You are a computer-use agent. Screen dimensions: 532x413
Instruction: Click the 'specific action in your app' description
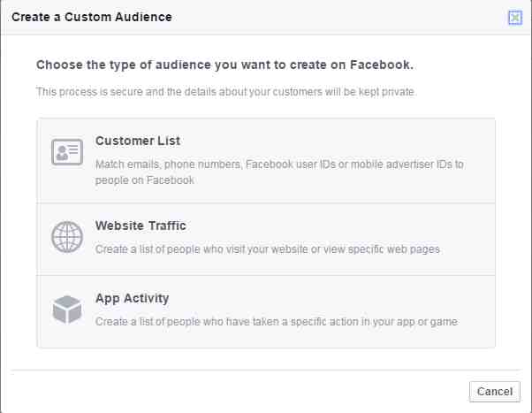(x=277, y=322)
